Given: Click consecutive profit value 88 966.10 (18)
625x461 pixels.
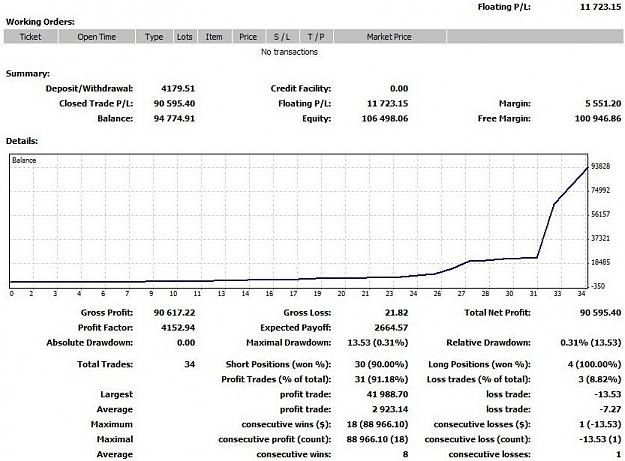Looking at the screenshot, I should pyautogui.click(x=377, y=439).
